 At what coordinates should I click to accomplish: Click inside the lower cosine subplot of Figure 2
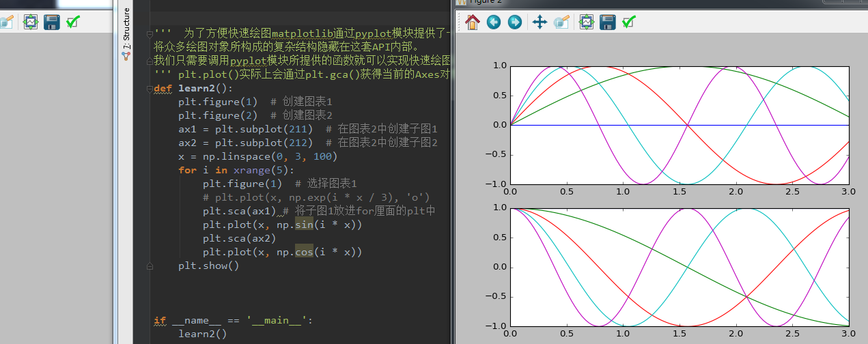point(679,267)
